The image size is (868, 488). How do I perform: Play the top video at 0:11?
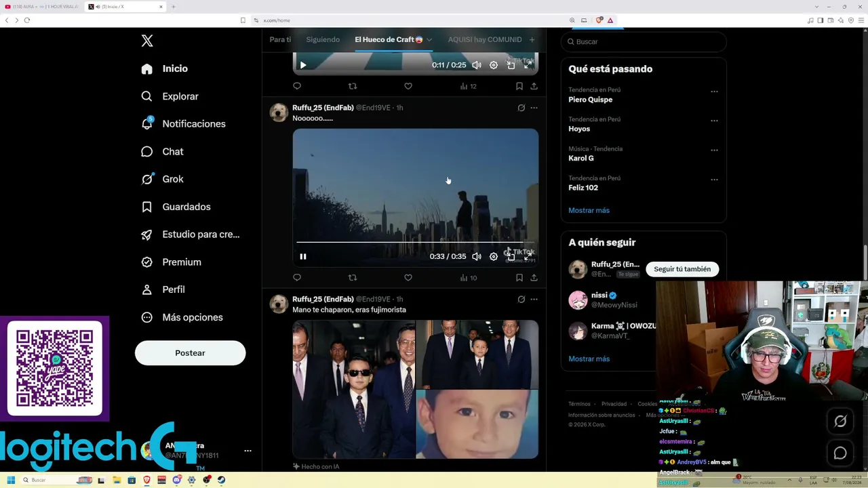pos(303,65)
